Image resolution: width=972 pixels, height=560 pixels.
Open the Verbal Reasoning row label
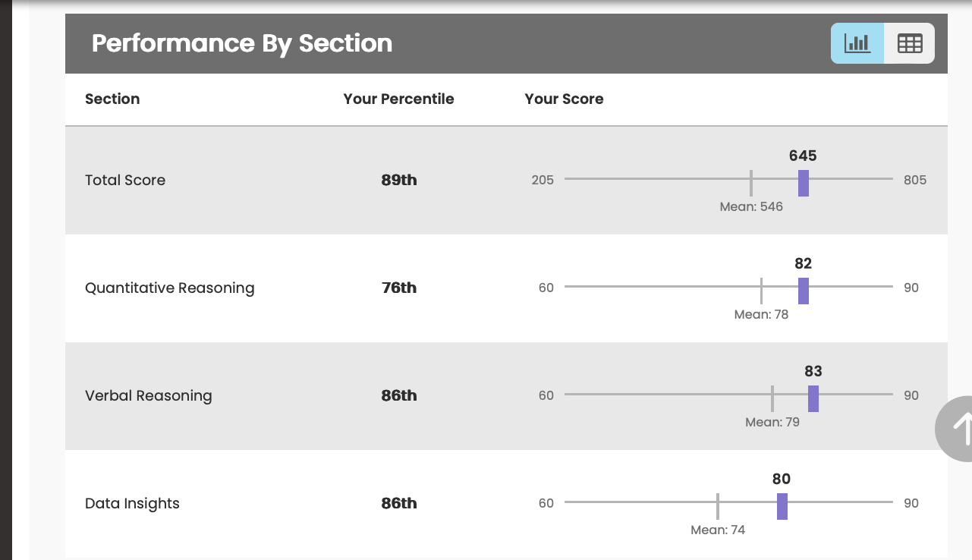pos(148,395)
